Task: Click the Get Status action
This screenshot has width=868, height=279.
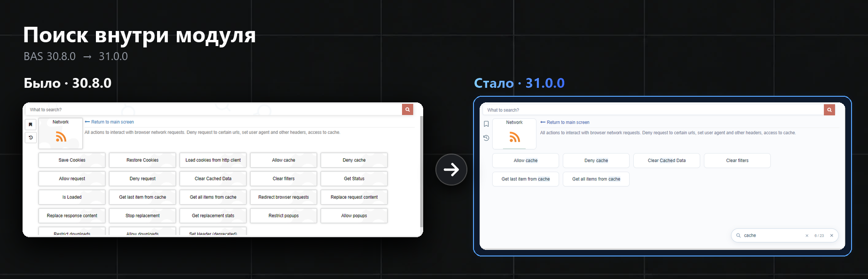Action: tap(354, 178)
